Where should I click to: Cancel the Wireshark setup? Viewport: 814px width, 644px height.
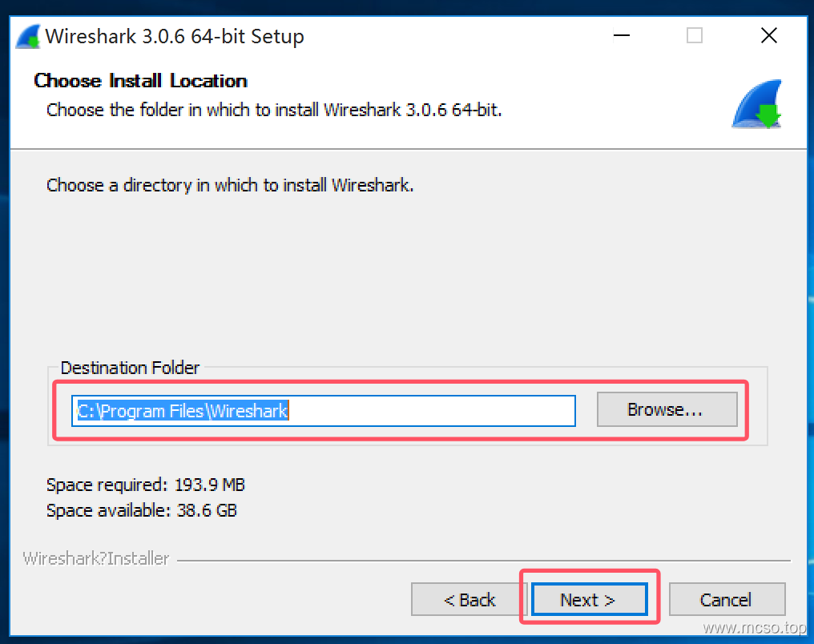(727, 599)
